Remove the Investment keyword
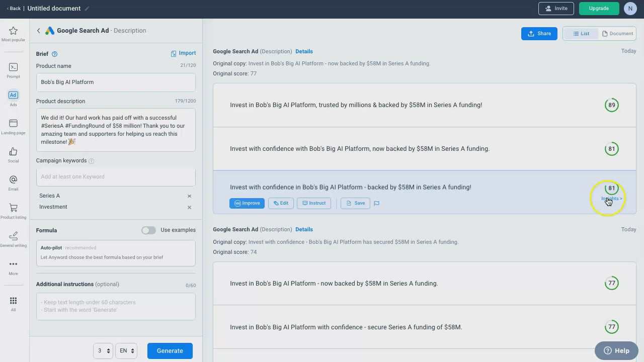Viewport: 644px width, 362px height. click(189, 207)
